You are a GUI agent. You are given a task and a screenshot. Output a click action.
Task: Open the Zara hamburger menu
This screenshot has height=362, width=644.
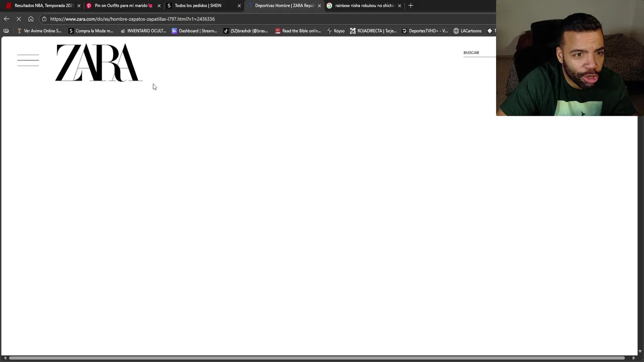click(x=28, y=60)
